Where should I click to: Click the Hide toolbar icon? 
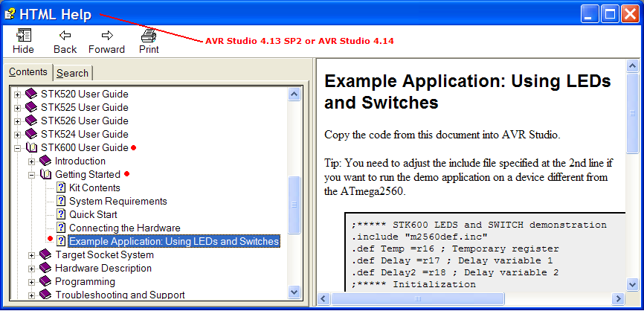point(23,35)
